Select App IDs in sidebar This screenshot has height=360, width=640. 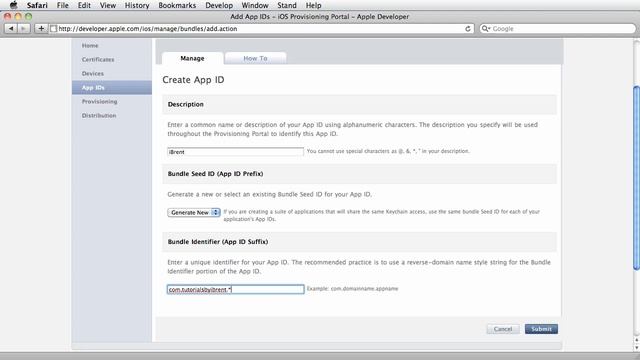tap(112, 87)
